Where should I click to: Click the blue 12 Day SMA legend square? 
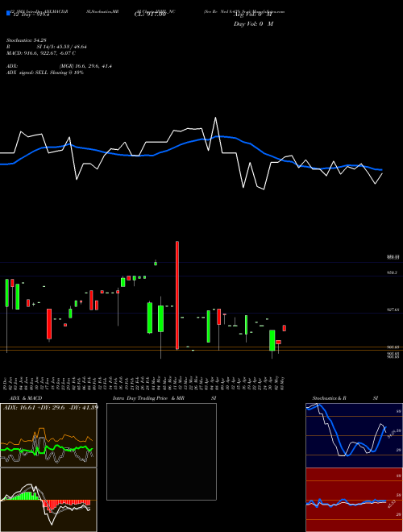point(8,13)
